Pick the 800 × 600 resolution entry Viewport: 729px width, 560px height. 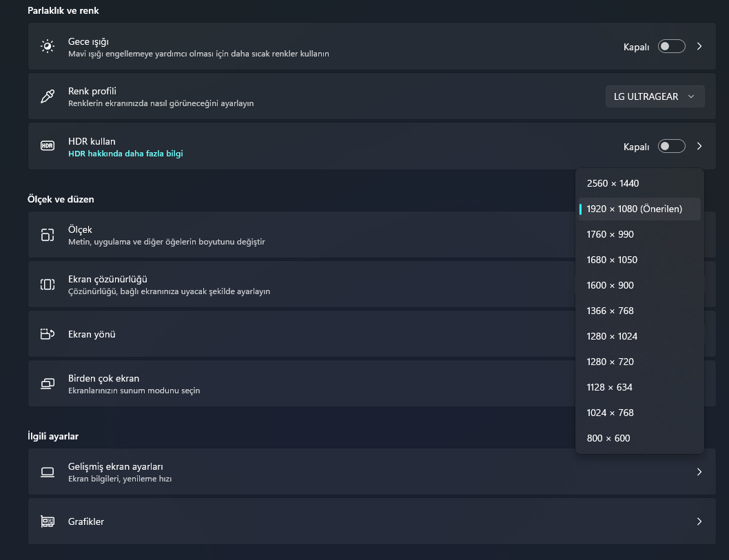click(x=608, y=438)
